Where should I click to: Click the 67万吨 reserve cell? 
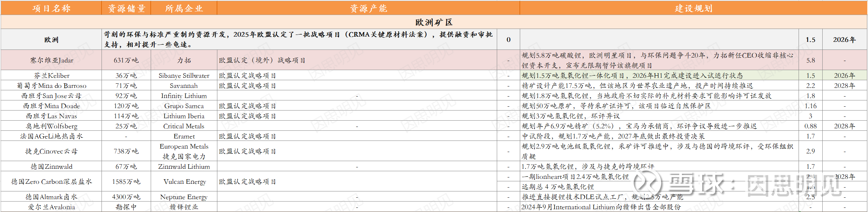pyautogui.click(x=126, y=166)
